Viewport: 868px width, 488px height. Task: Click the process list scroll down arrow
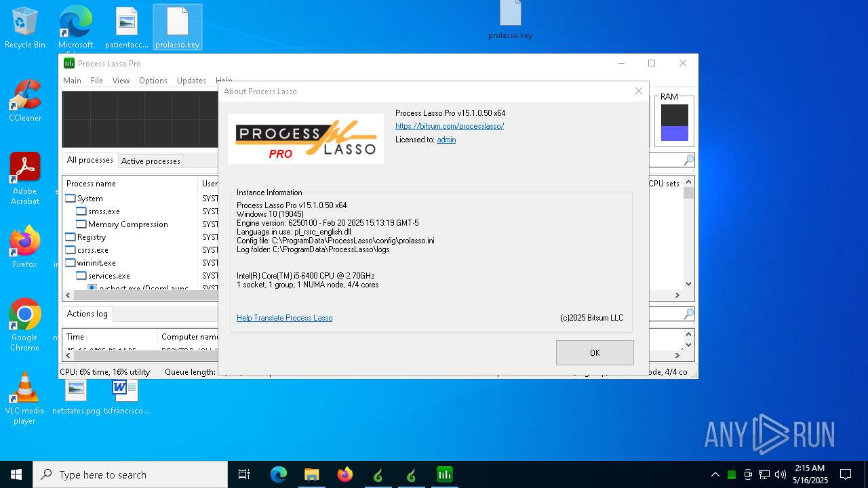(x=688, y=284)
